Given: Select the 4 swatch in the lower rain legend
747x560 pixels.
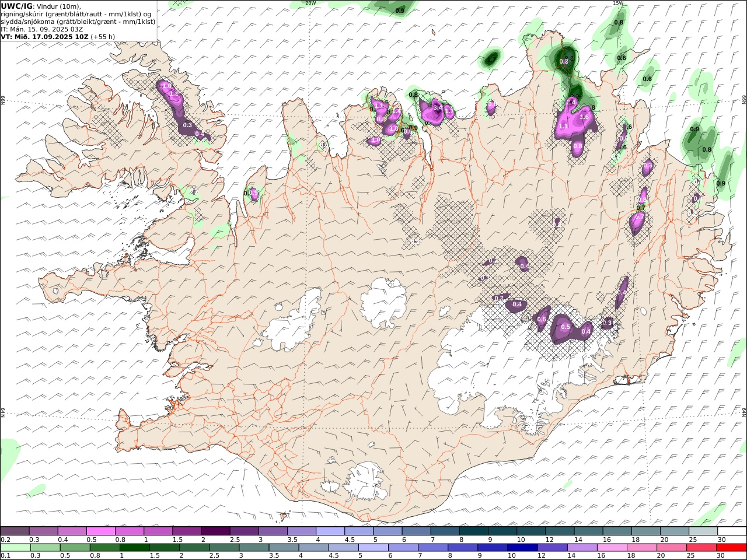Looking at the screenshot, I should click(x=313, y=548).
